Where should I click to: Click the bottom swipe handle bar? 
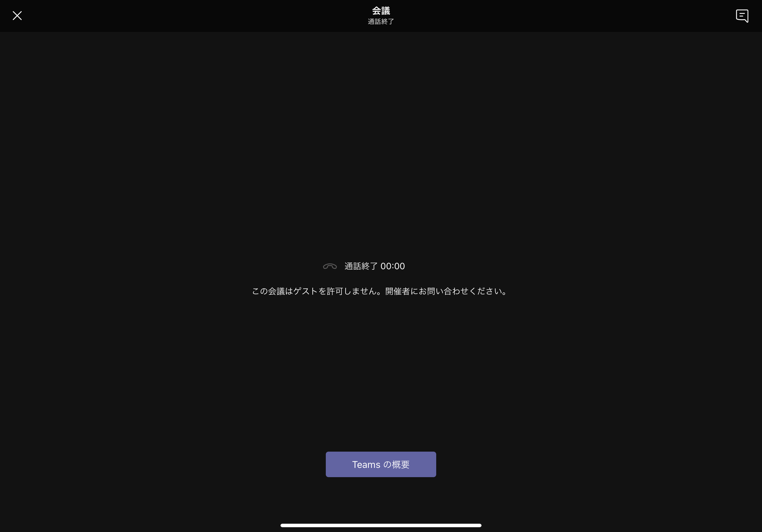(381, 525)
